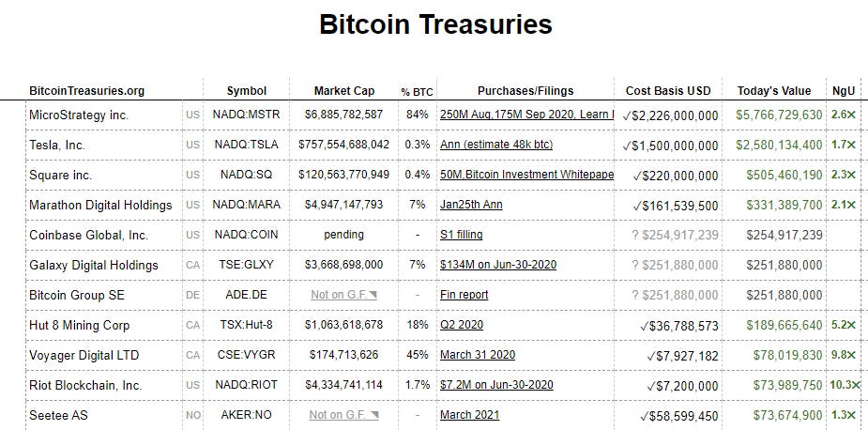Open the 'S1 filling' Coinbase link
This screenshot has width=868, height=430.
tap(461, 235)
